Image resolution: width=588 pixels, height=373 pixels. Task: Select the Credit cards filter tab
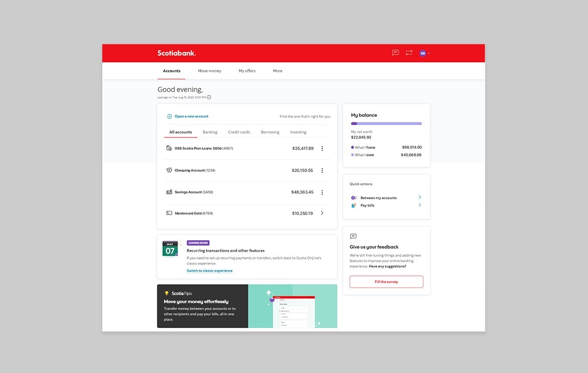click(239, 132)
